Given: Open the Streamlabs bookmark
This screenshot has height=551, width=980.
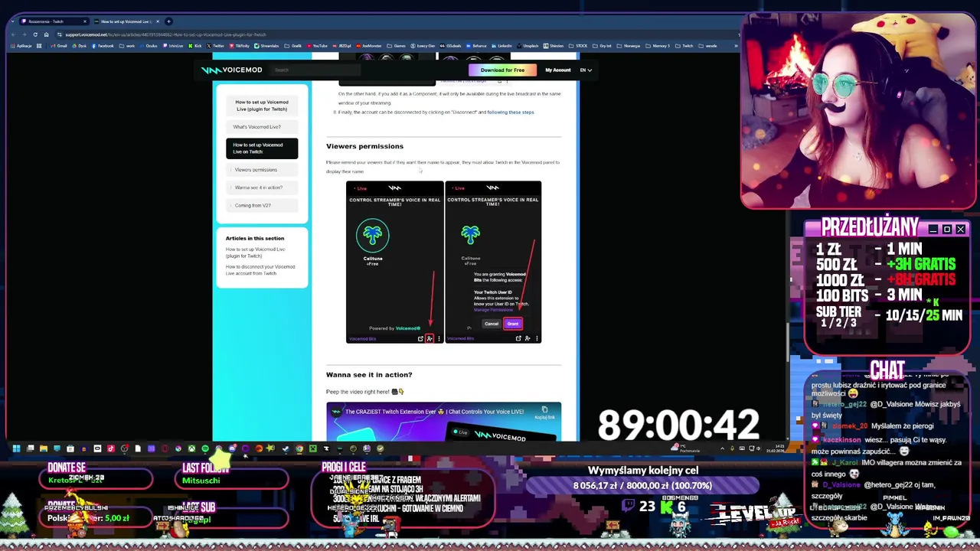Looking at the screenshot, I should pyautogui.click(x=266, y=46).
